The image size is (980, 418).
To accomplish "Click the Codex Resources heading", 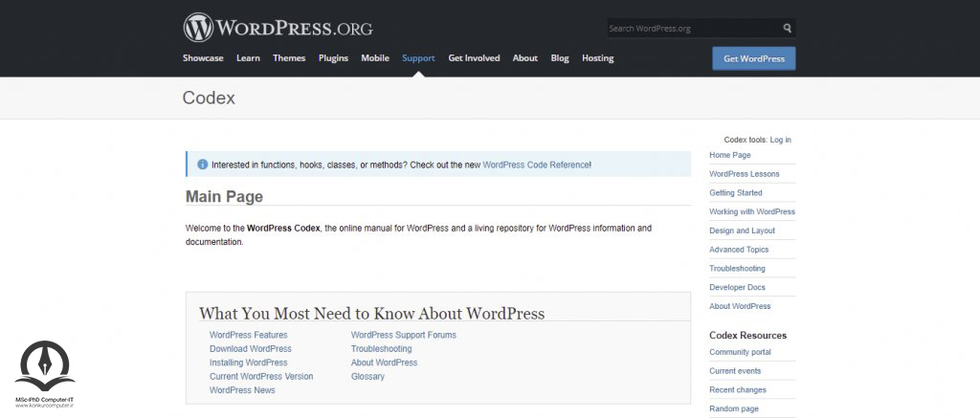I will tap(748, 336).
